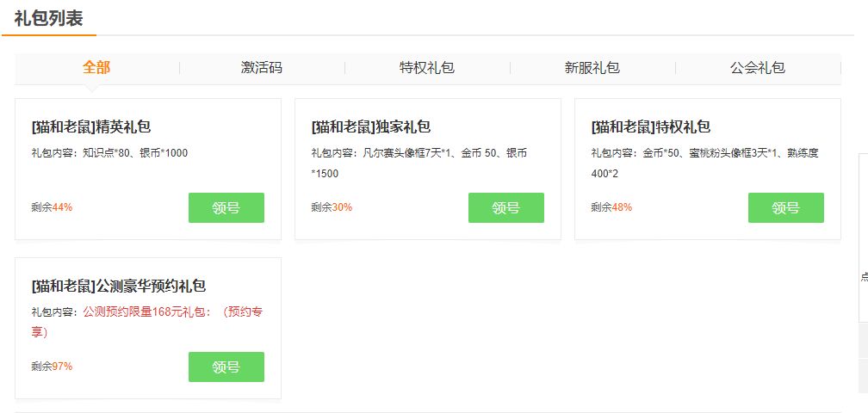Open the [猫和老鼠]特权礼包 card title
868x413 pixels.
coord(651,127)
